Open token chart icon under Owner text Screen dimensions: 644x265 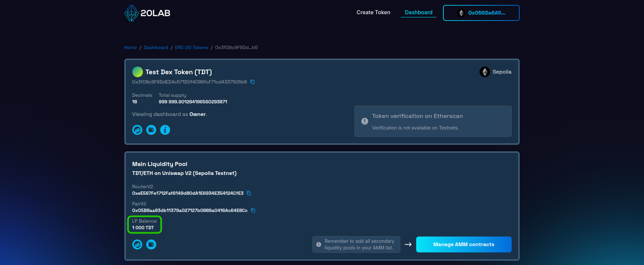click(137, 130)
